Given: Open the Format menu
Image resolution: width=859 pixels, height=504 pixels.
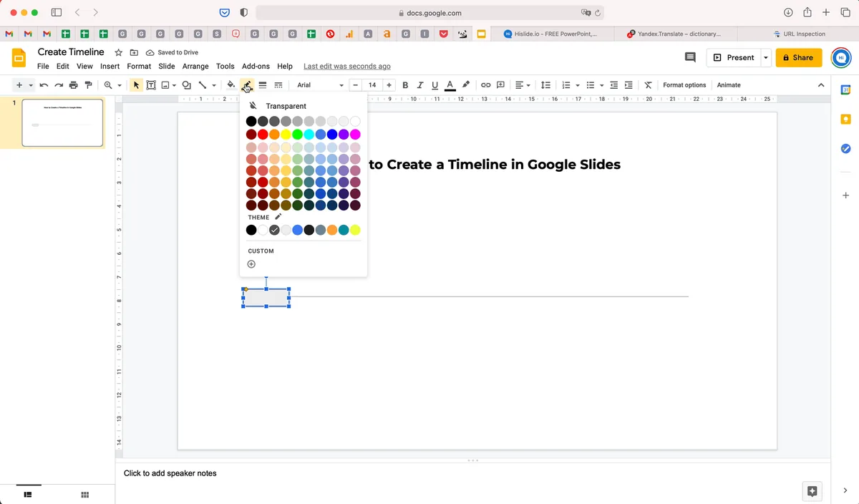Looking at the screenshot, I should click(139, 66).
